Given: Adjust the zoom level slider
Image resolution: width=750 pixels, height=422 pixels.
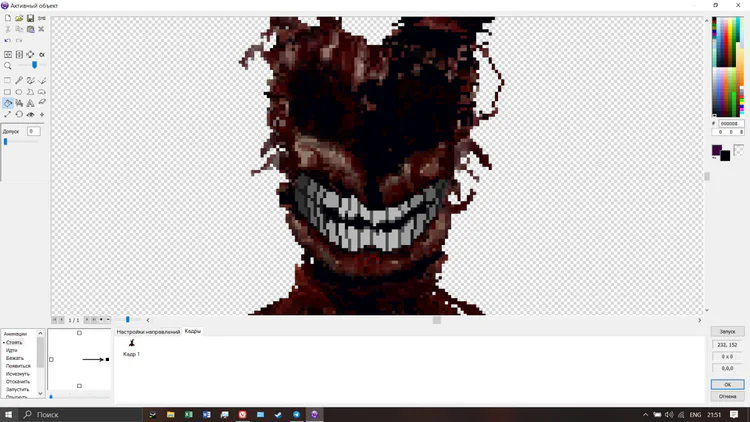Looking at the screenshot, I should tap(32, 65).
